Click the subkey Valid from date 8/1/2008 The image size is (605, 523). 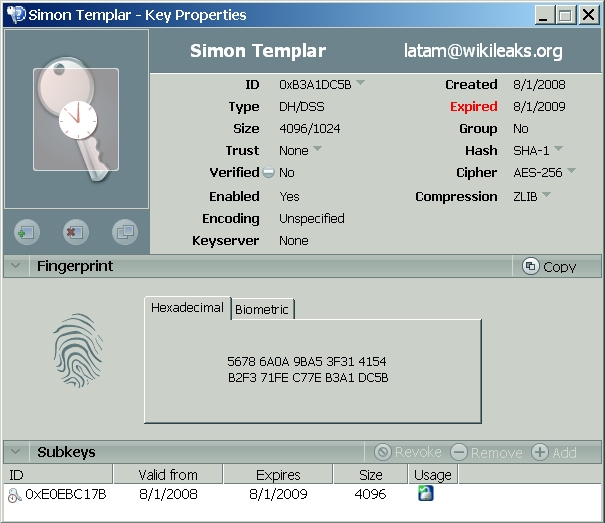(168, 494)
